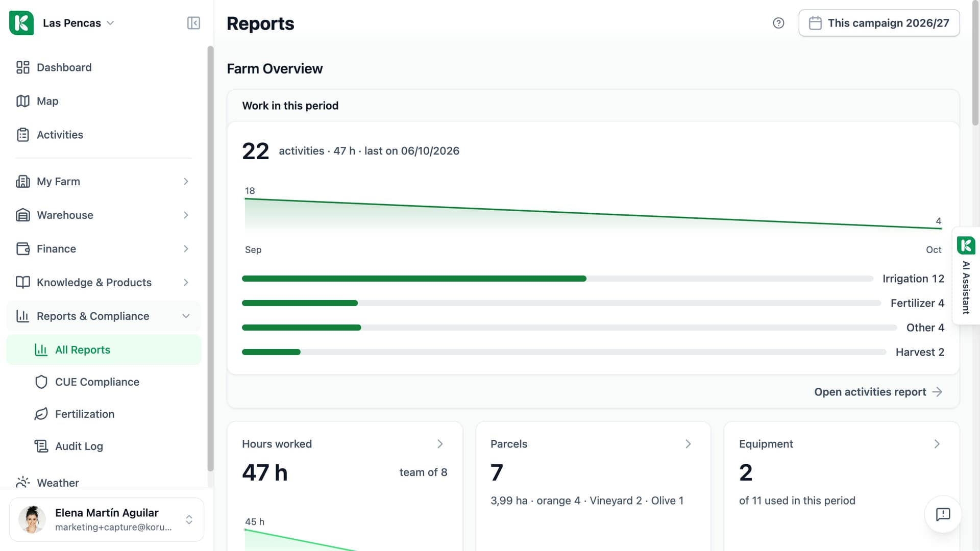Image resolution: width=980 pixels, height=551 pixels.
Task: Click the Open activities report link
Action: (878, 392)
